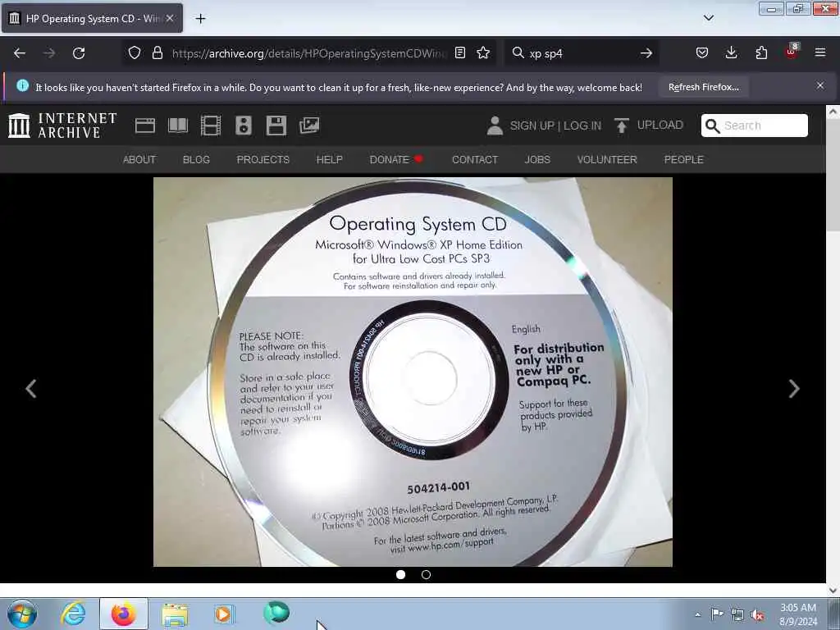This screenshot has height=630, width=840.
Task: Bookmark this page with the star icon
Action: pos(483,52)
